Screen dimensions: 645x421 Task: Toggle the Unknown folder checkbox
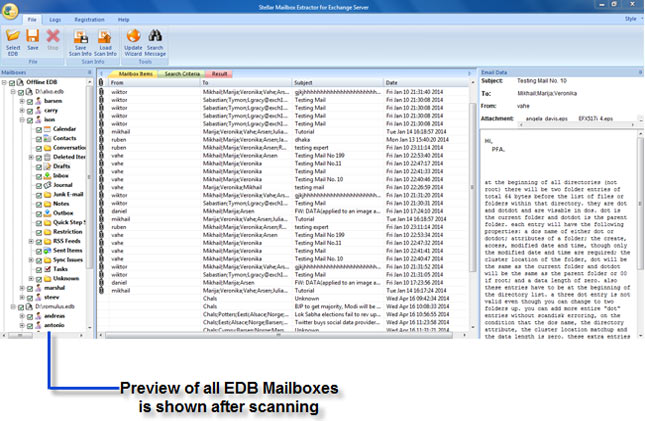point(39,279)
